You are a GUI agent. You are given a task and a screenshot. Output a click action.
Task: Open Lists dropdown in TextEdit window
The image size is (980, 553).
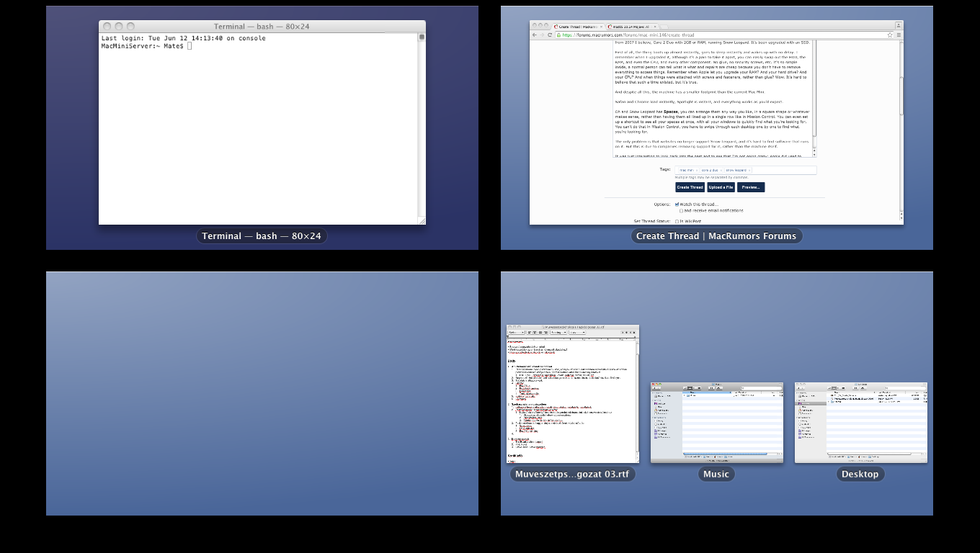pyautogui.click(x=577, y=333)
